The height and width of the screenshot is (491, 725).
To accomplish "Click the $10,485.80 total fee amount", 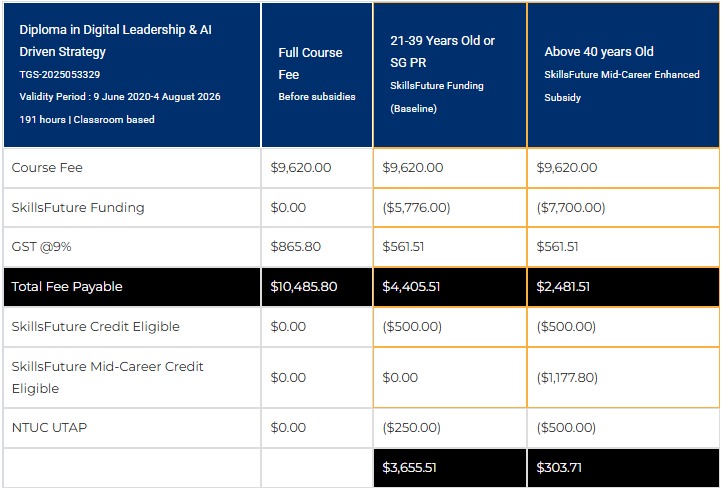I will pos(304,287).
